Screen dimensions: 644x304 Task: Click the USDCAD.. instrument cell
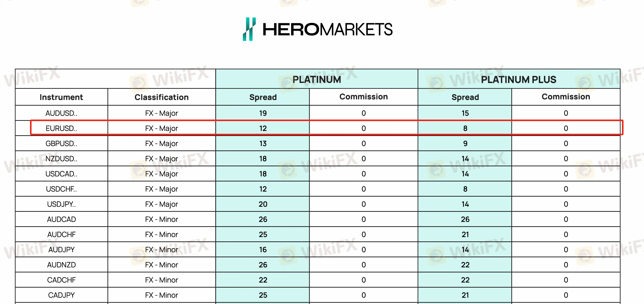click(62, 174)
